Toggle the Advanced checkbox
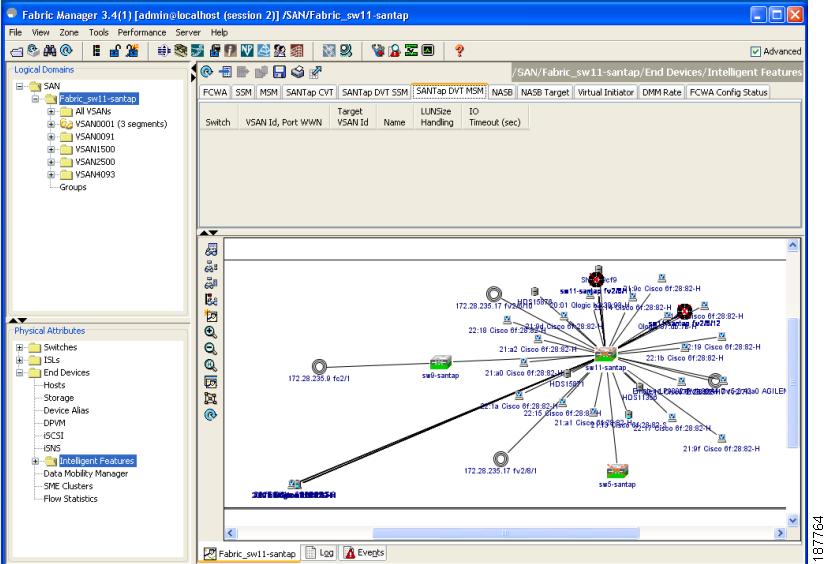The height and width of the screenshot is (564, 829). click(x=755, y=51)
